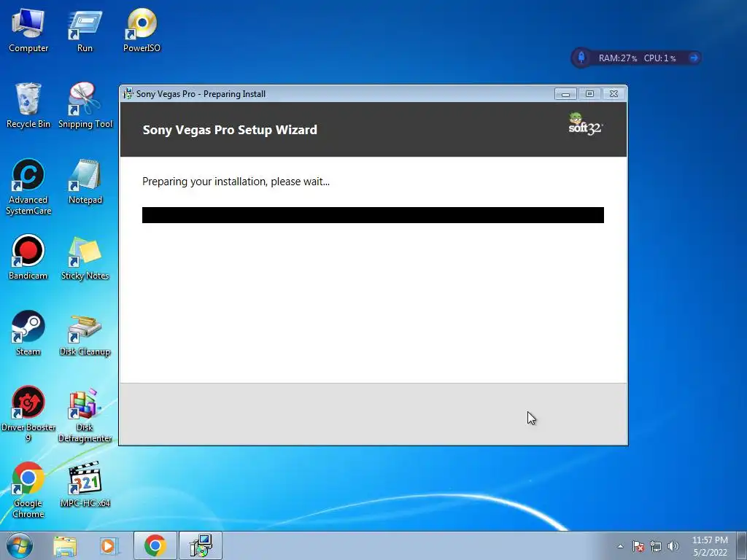The width and height of the screenshot is (747, 560).
Task: Open the volume speaker tray icon
Action: (673, 546)
